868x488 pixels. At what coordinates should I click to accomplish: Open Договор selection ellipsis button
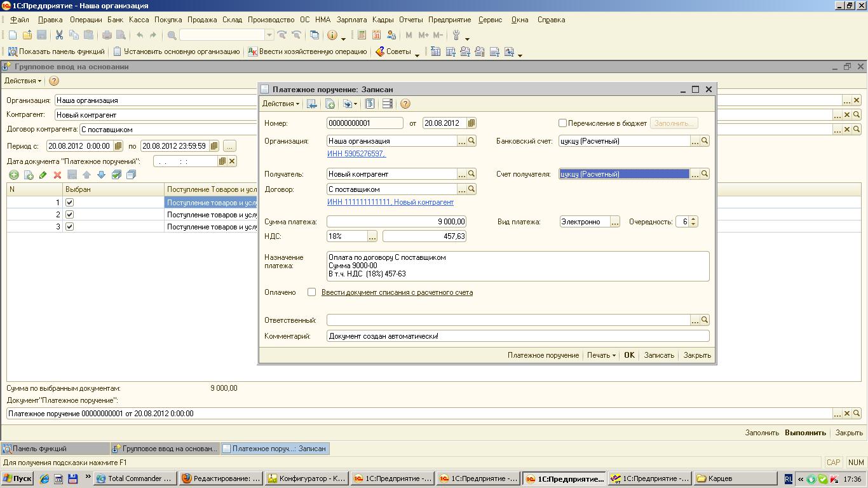click(x=462, y=189)
